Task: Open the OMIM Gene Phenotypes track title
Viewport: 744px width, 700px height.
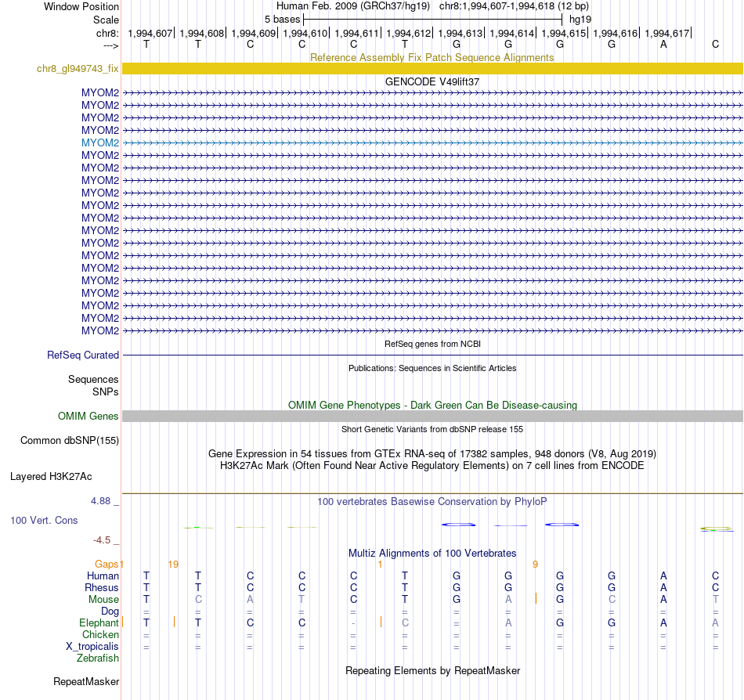Action: coord(432,405)
